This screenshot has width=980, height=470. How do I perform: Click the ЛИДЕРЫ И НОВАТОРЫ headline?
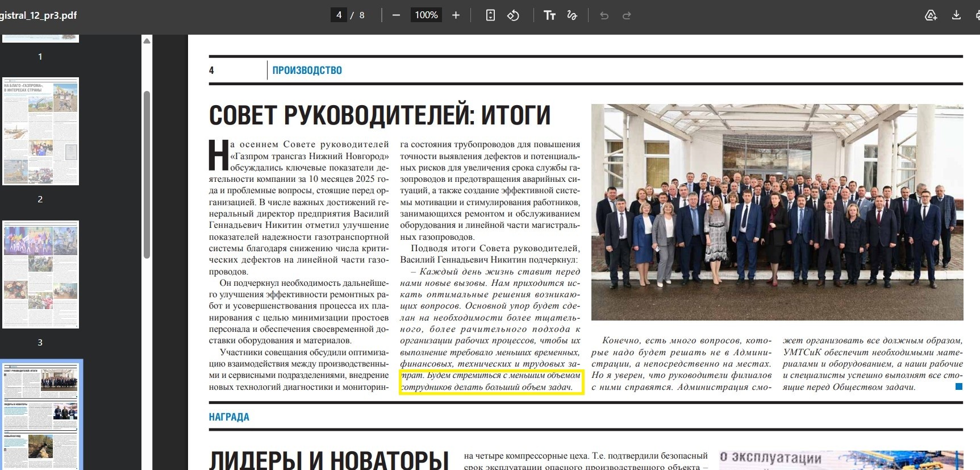point(329,460)
